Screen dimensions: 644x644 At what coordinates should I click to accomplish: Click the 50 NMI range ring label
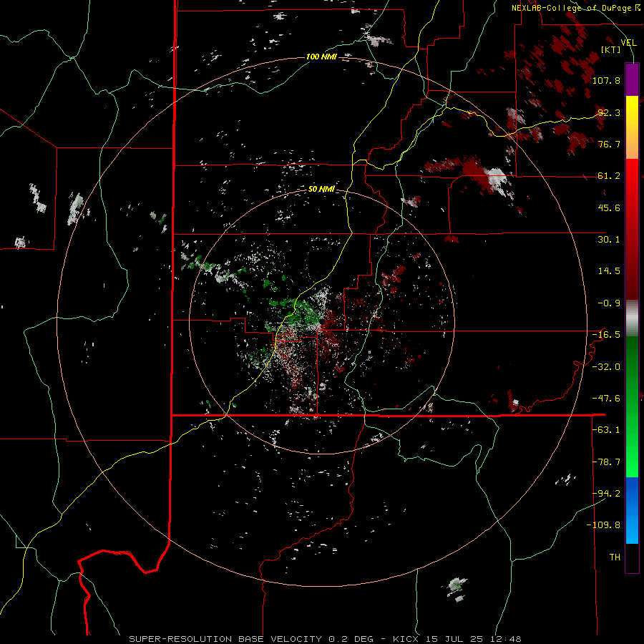[x=321, y=190]
